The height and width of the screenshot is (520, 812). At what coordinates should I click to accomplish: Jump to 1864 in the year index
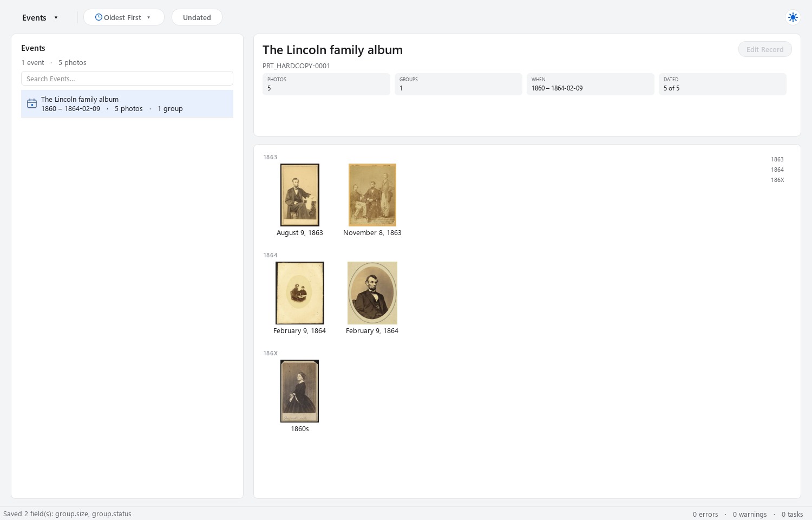pyautogui.click(x=777, y=170)
